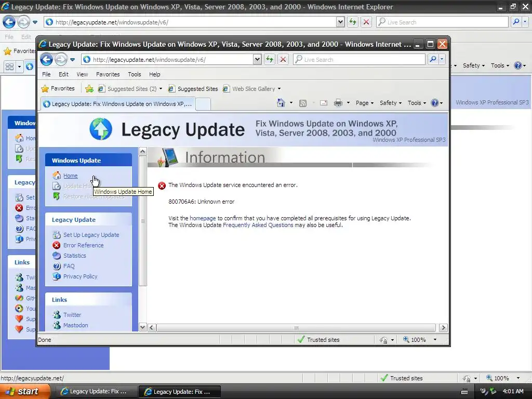The height and width of the screenshot is (399, 532).
Task: Click Refresh button in background IE window
Action: [x=353, y=22]
